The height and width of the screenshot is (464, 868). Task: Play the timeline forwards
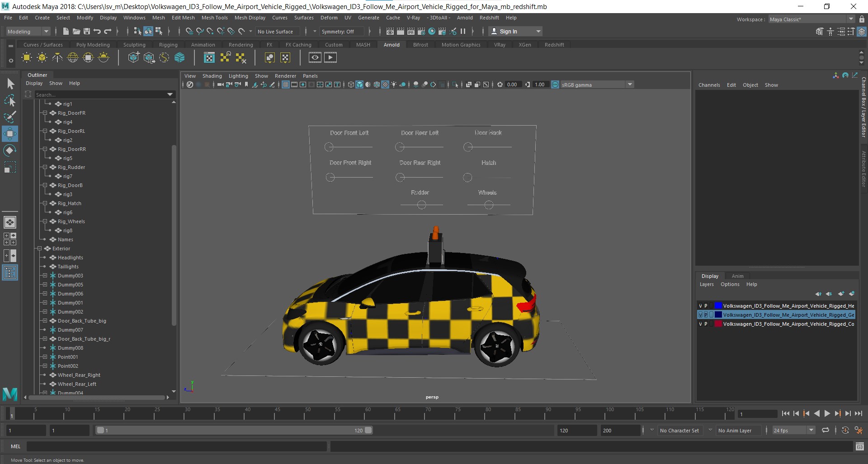click(827, 413)
